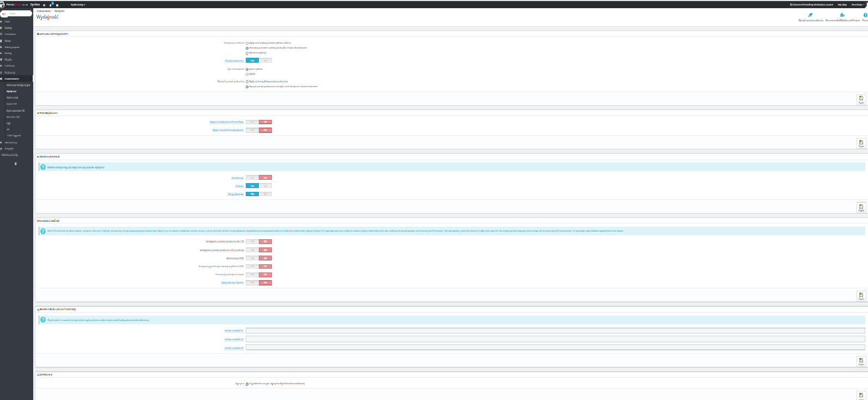Open the Pomoc help question-mark icon

pyautogui.click(x=865, y=15)
